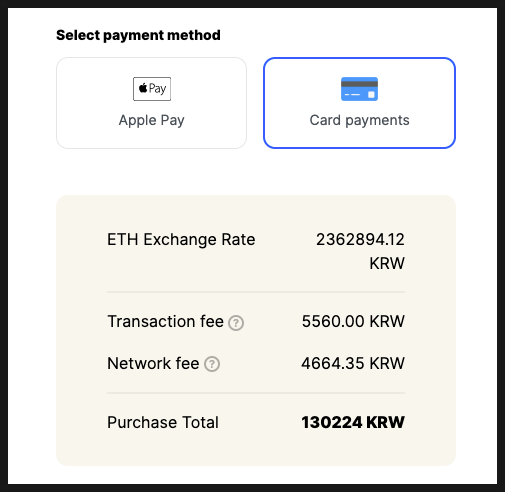The width and height of the screenshot is (505, 492).
Task: Click the blue credit card icon
Action: 359,89
